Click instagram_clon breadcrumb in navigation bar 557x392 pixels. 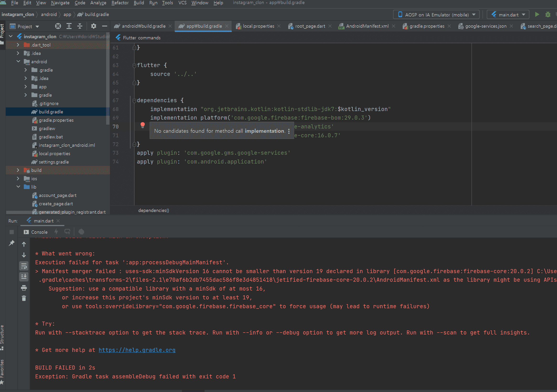18,15
